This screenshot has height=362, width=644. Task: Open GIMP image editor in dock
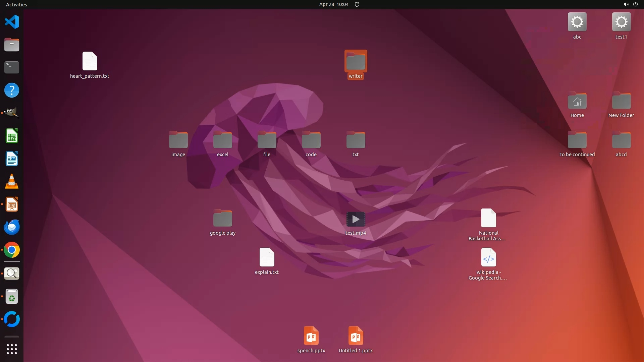click(x=12, y=113)
